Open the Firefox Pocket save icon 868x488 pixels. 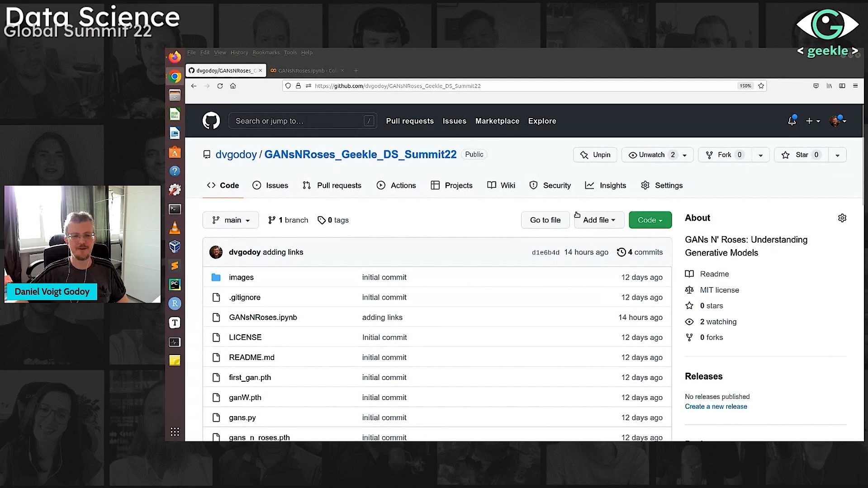pyautogui.click(x=816, y=86)
